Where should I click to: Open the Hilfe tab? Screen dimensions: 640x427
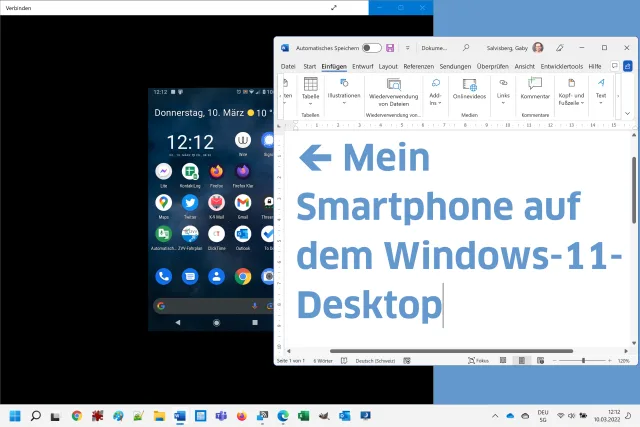coord(595,66)
